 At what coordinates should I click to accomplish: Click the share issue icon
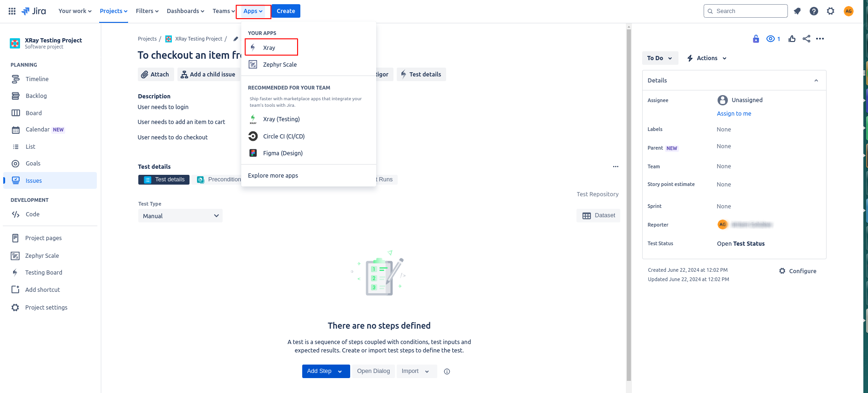pyautogui.click(x=806, y=39)
